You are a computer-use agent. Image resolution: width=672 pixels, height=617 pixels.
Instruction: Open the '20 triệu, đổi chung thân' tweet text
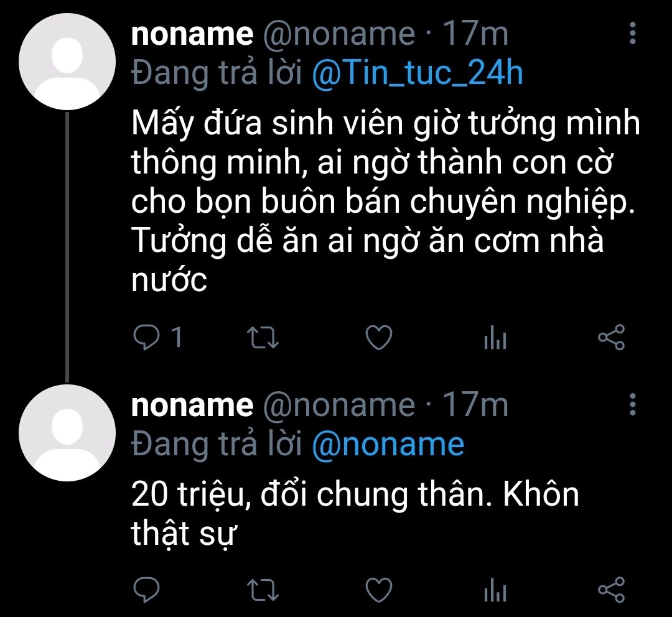pyautogui.click(x=355, y=513)
